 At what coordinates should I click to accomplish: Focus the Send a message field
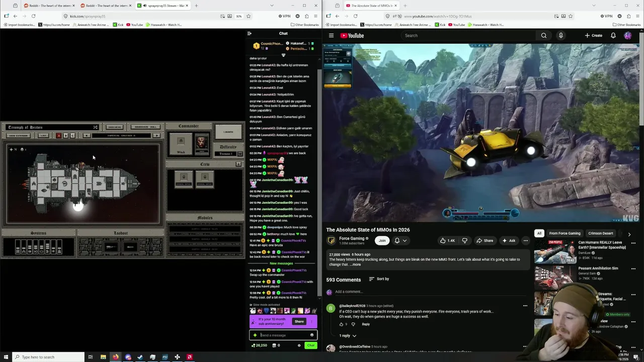coord(283,335)
